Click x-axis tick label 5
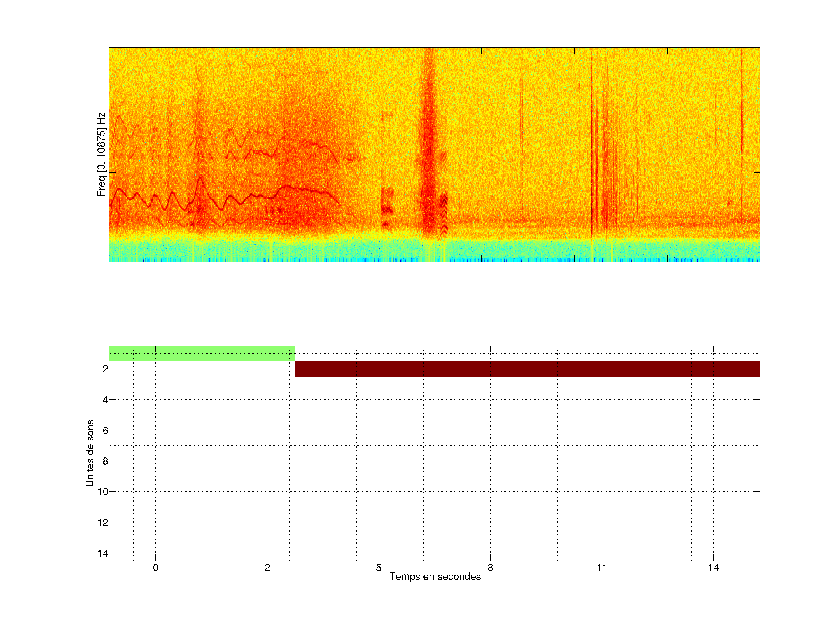 click(379, 568)
